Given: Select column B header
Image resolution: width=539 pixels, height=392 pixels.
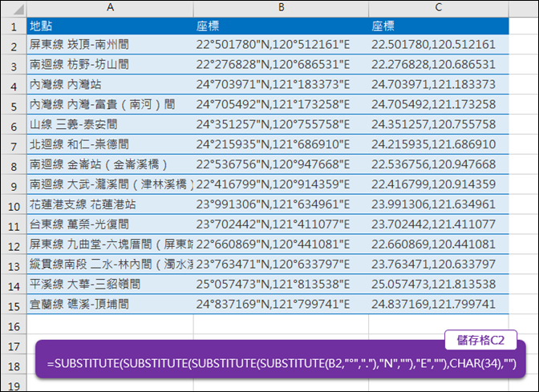Looking at the screenshot, I should point(282,7).
